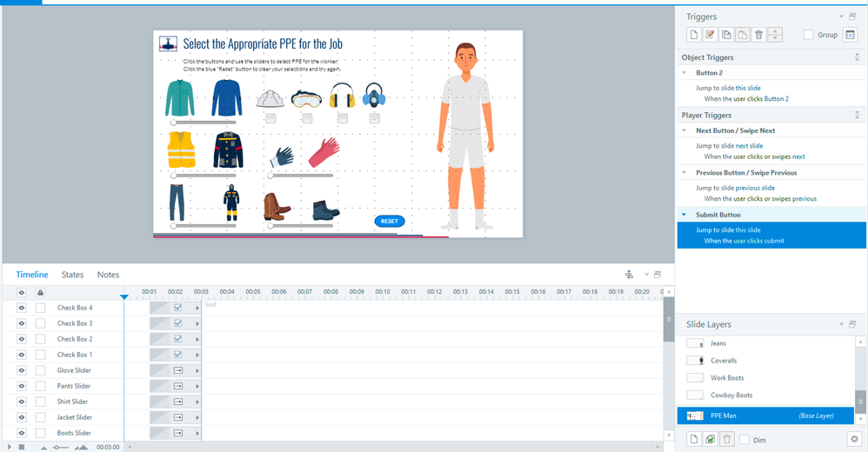This screenshot has height=452, width=868.
Task: Undock the Slide Layers panel
Action: click(852, 324)
